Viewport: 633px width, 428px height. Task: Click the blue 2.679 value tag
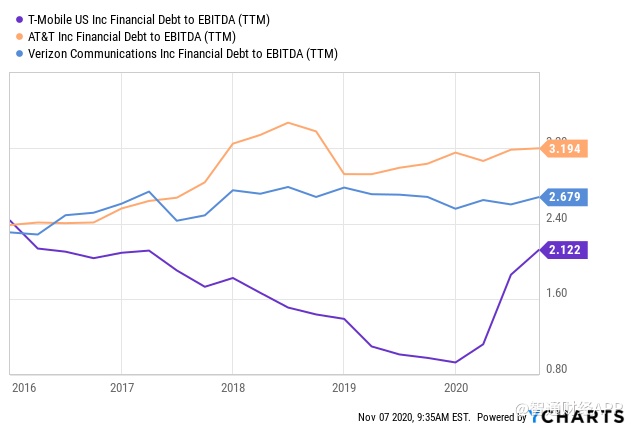coord(565,197)
